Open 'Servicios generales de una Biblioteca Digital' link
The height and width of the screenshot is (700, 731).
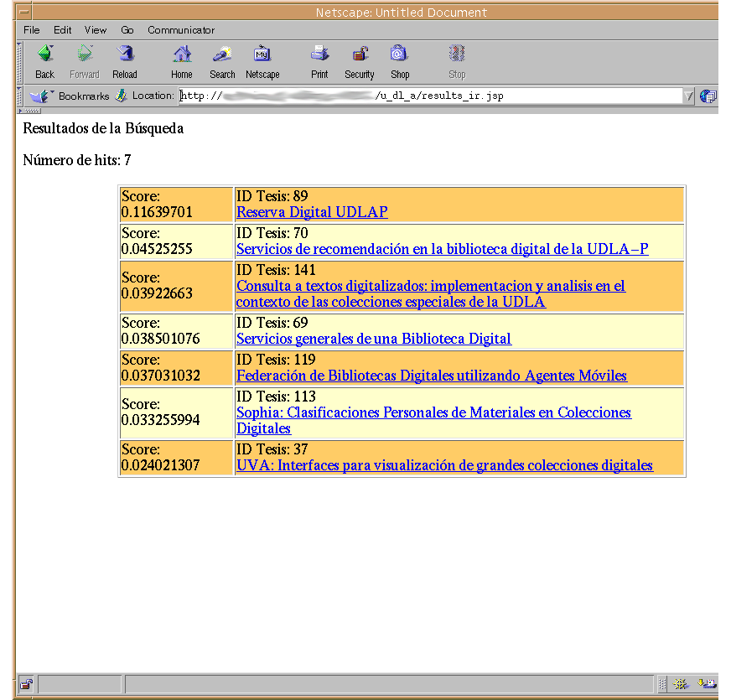[x=373, y=339]
